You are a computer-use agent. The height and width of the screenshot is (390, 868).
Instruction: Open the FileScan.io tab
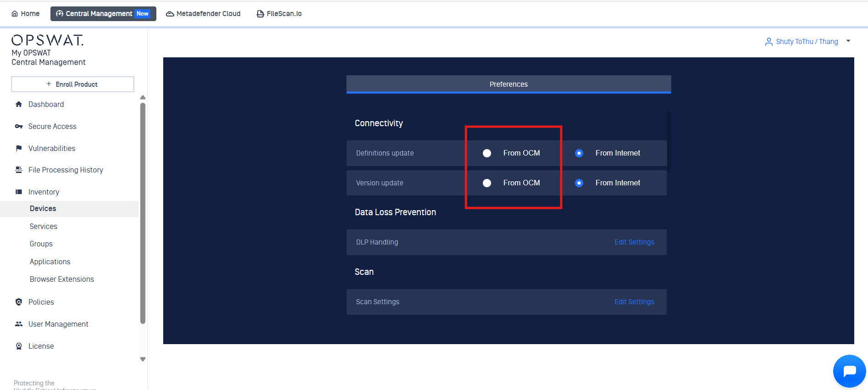pyautogui.click(x=279, y=14)
